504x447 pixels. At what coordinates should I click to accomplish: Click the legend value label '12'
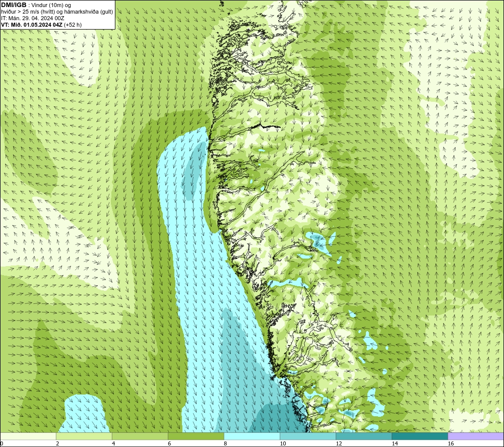point(339,443)
